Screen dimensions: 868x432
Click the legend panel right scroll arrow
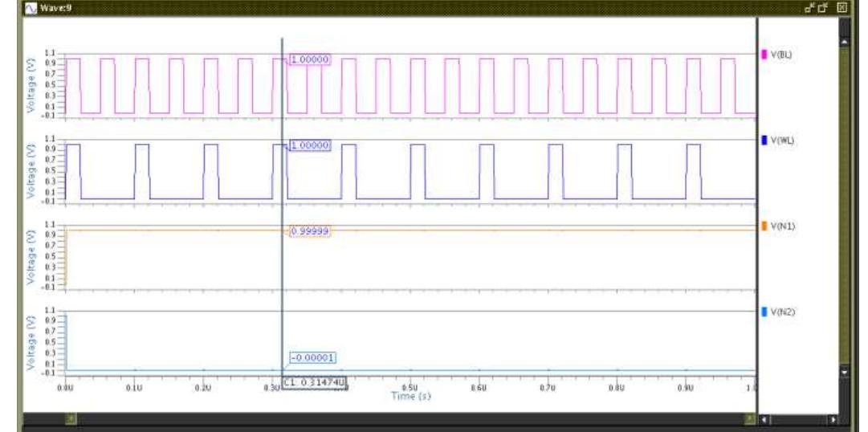pyautogui.click(x=832, y=420)
